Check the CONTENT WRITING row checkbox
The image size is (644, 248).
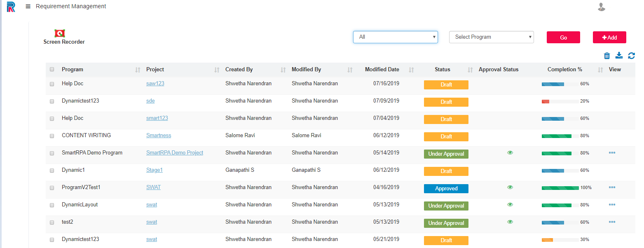coord(52,136)
